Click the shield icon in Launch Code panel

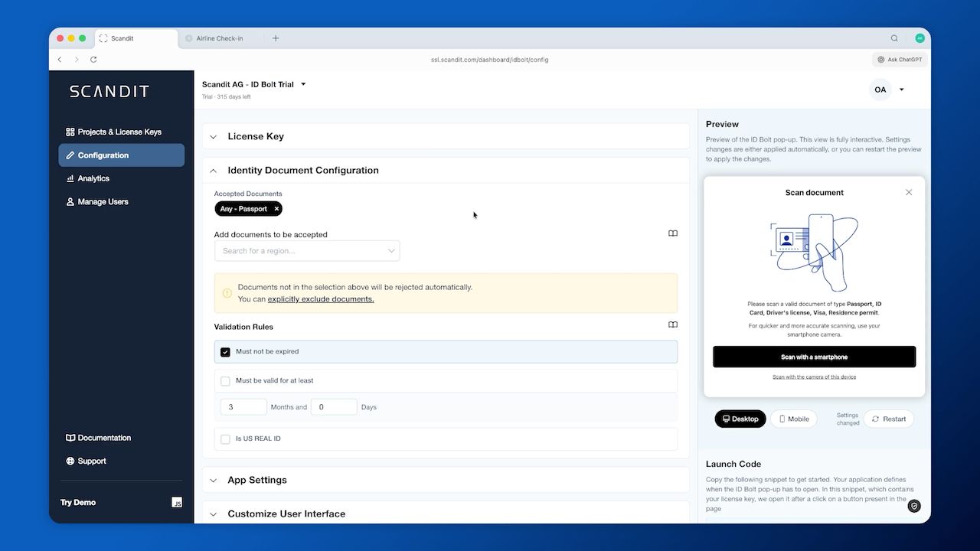[x=914, y=506]
